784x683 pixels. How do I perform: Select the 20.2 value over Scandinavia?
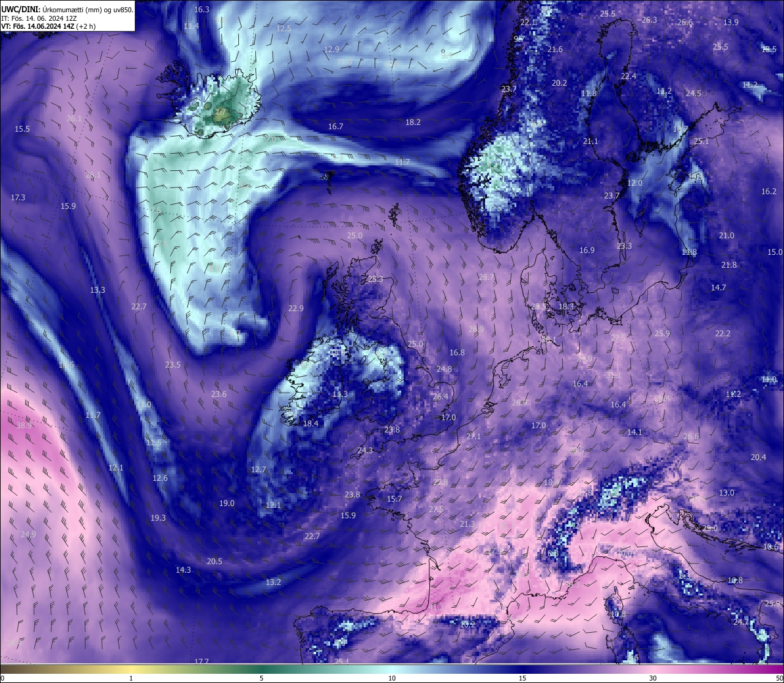click(559, 83)
